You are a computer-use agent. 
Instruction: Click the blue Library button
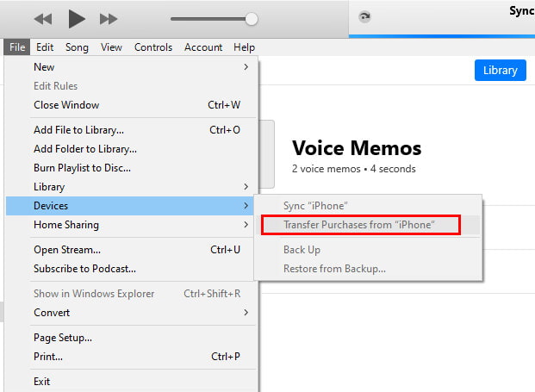click(x=501, y=71)
